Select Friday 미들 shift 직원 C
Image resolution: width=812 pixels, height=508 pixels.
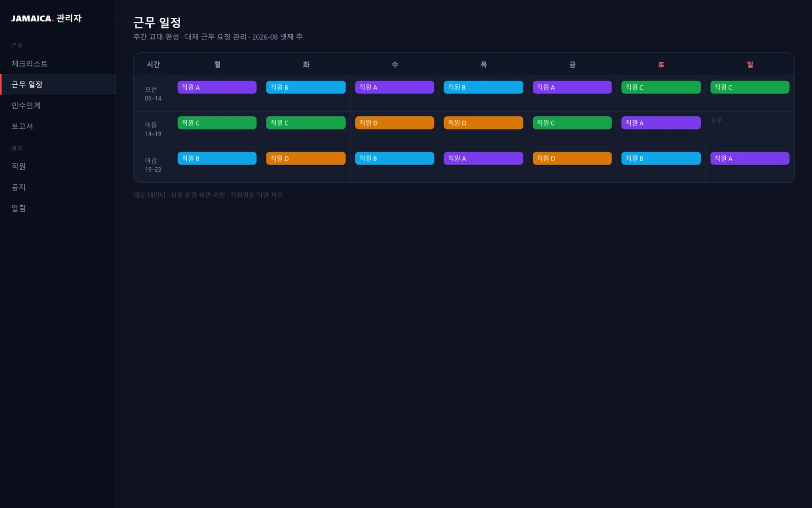572,123
